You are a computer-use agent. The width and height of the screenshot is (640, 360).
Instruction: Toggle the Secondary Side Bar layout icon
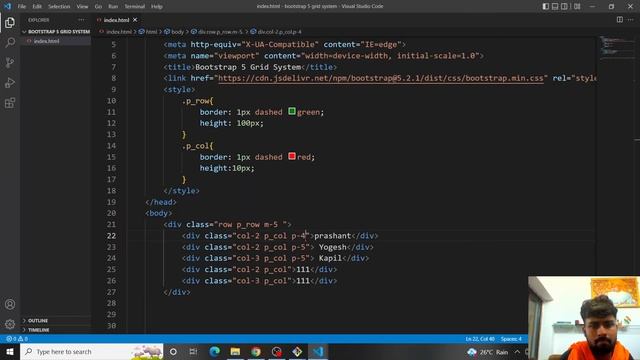click(564, 6)
